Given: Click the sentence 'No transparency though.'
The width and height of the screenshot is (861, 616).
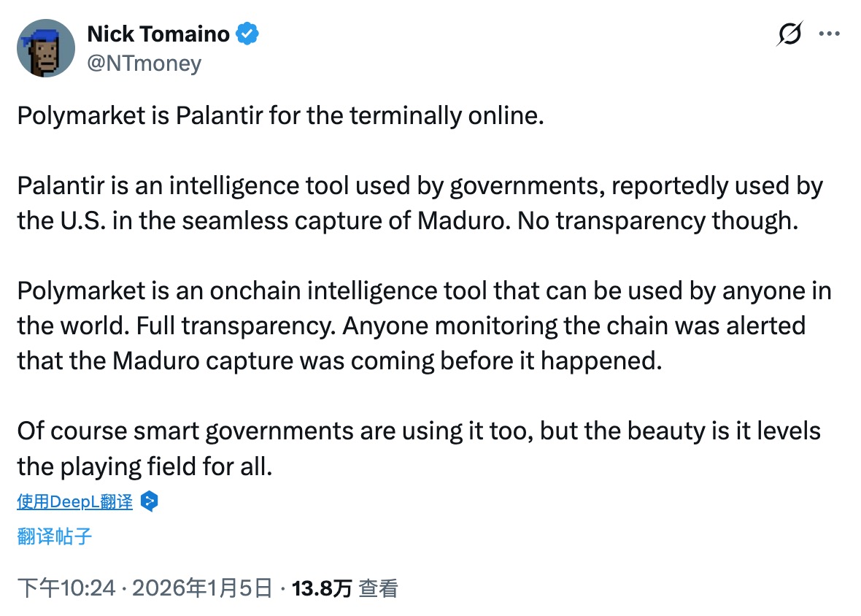Looking at the screenshot, I should 655,220.
